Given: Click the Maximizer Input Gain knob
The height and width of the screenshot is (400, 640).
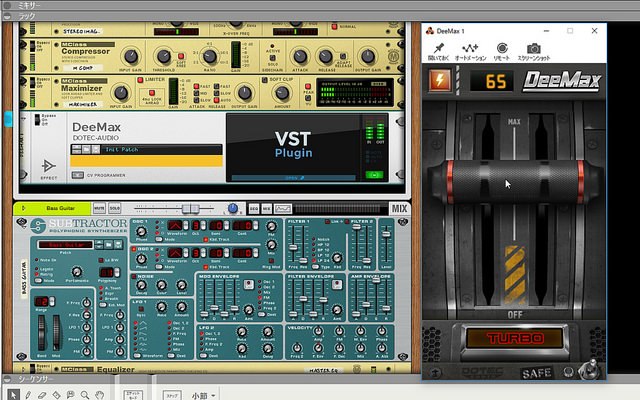Looking at the screenshot, I should tap(121, 93).
